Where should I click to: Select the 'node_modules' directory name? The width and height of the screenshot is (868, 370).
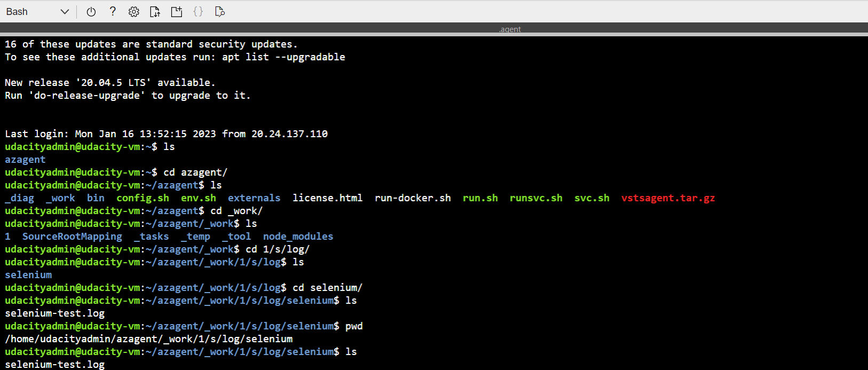(x=298, y=237)
